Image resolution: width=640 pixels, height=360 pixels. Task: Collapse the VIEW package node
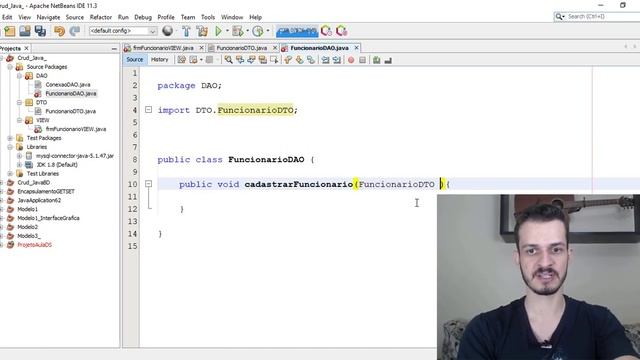click(x=19, y=120)
